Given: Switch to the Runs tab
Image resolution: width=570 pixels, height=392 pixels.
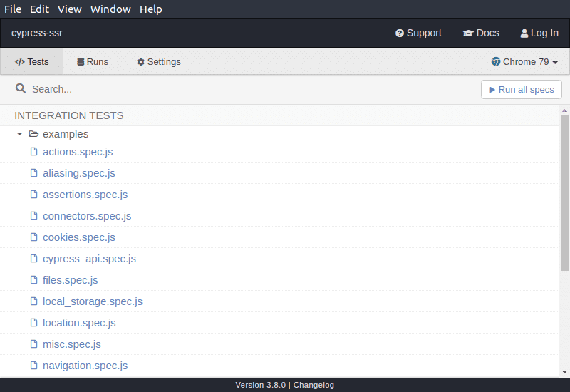Looking at the screenshot, I should 93,62.
